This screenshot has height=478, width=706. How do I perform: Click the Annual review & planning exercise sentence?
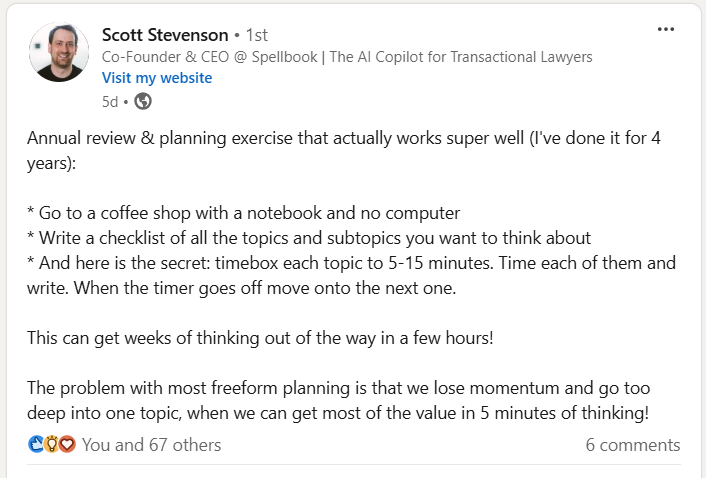coord(344,150)
